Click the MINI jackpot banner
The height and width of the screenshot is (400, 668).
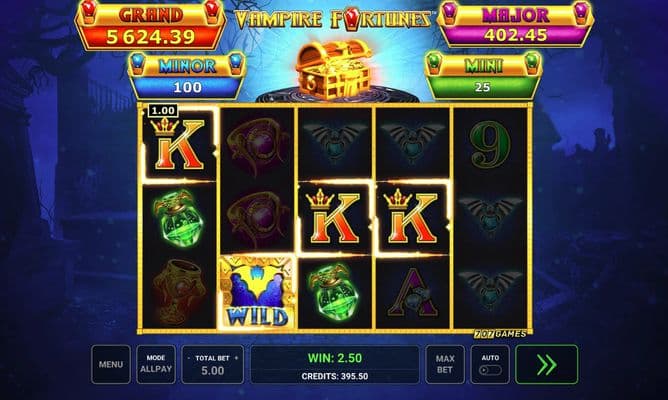[483, 76]
